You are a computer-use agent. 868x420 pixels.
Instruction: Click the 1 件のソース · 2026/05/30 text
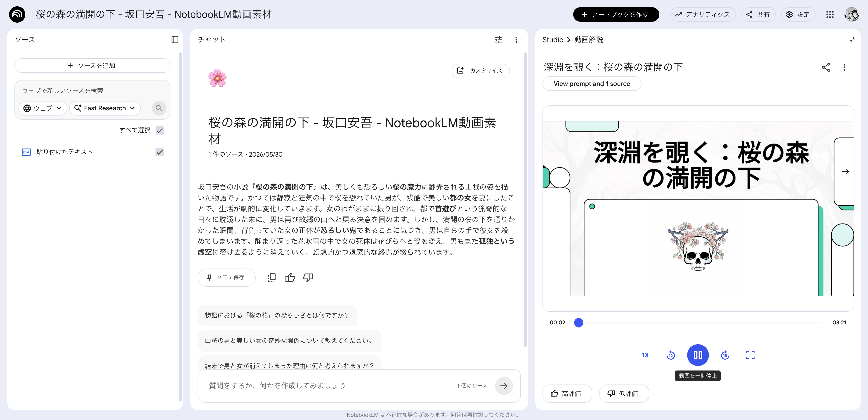245,154
